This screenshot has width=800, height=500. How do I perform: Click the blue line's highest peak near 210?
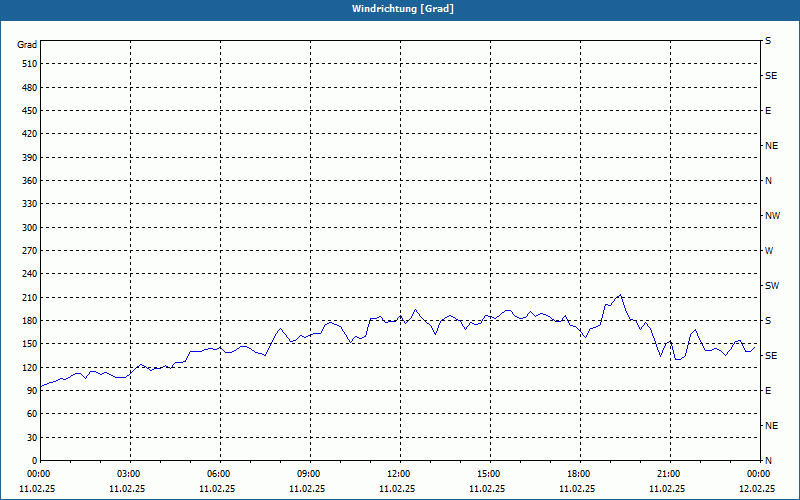620,295
